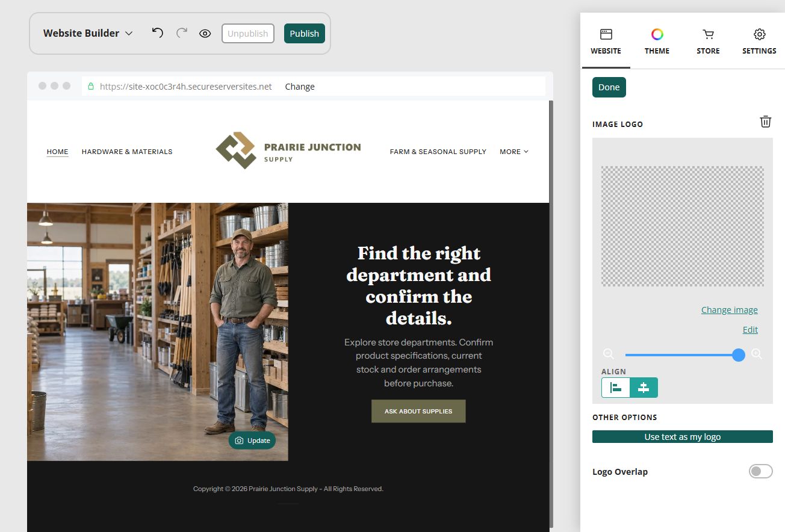Select left align logo option
Screen dimensions: 785x532
[x=616, y=388]
